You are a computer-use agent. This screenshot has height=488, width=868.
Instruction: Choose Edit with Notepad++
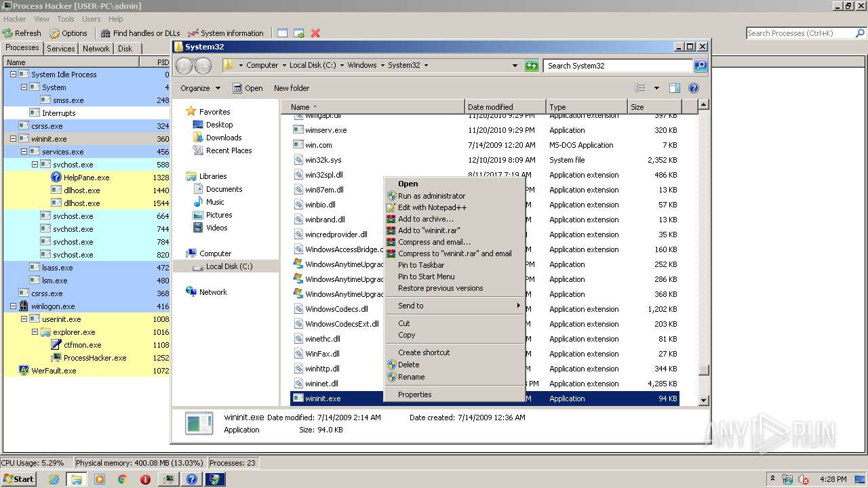click(454, 207)
